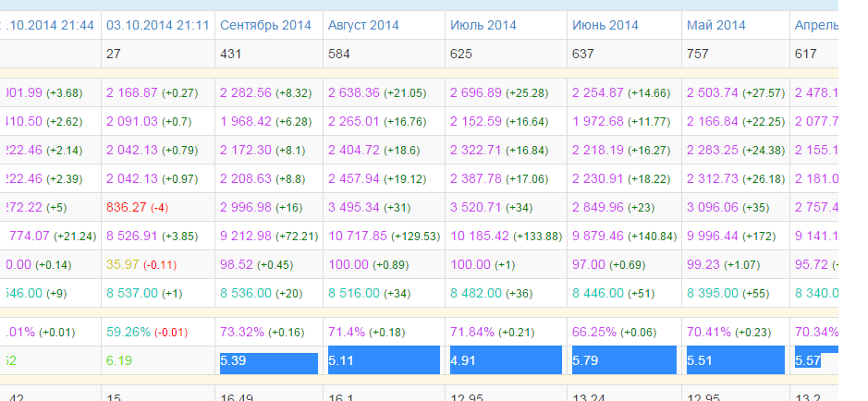Click the value 2 387.78 (+17.06)

point(499,179)
